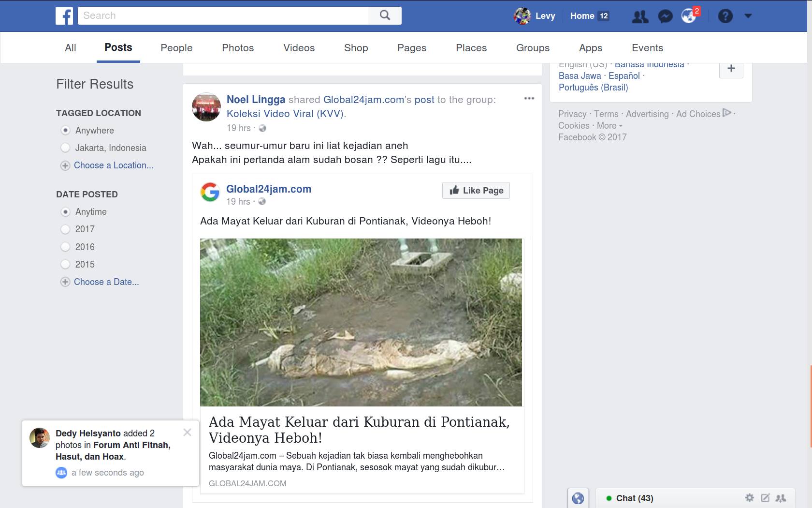Open the Messenger icon
This screenshot has width=812, height=508.
pyautogui.click(x=665, y=16)
